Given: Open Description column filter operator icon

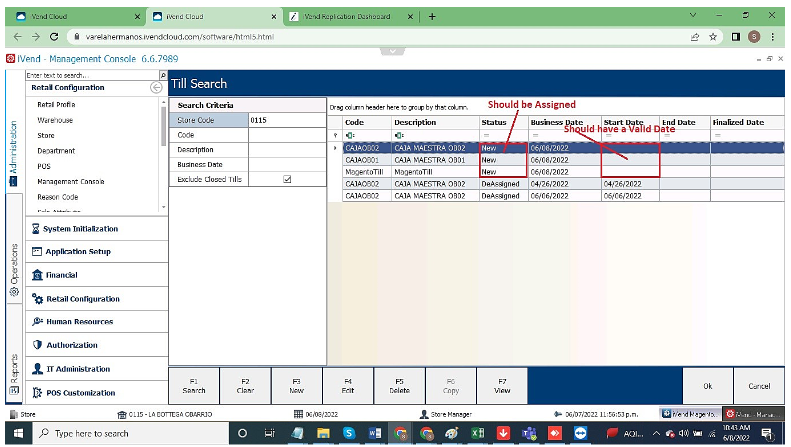Looking at the screenshot, I should pyautogui.click(x=399, y=135).
